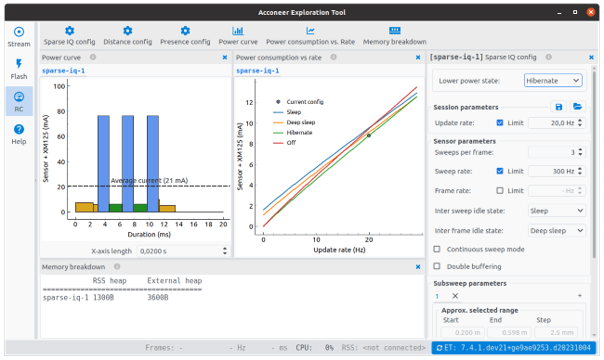
Task: Enable Continuous sweep mode
Action: click(x=437, y=249)
